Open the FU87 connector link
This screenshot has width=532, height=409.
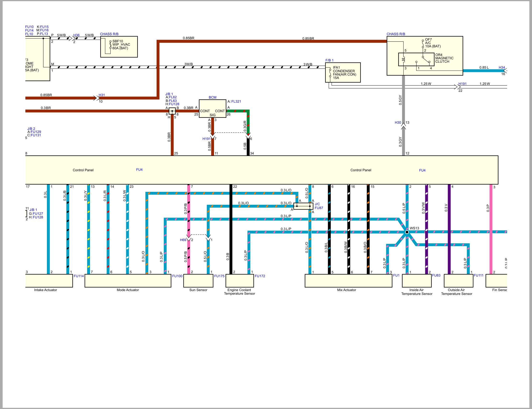[319, 208]
